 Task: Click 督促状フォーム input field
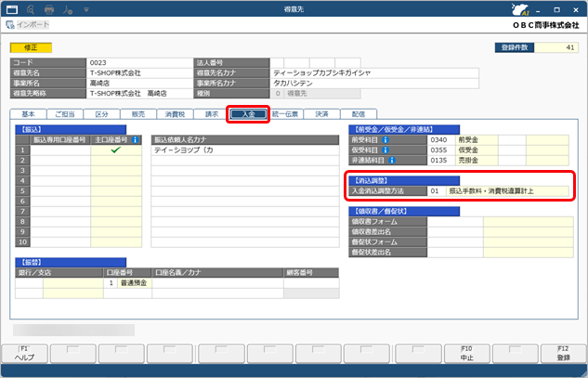point(455,241)
